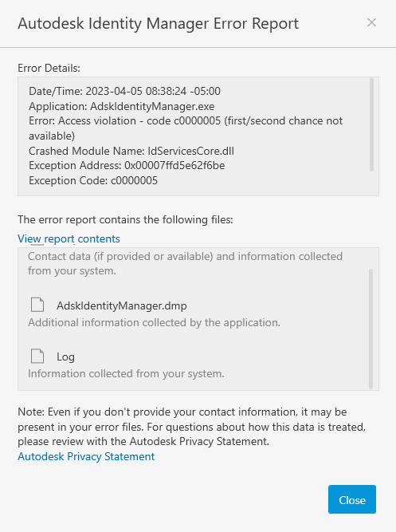Screen dimensions: 396x532
Task: Click the blue Close button
Action: [352, 499]
